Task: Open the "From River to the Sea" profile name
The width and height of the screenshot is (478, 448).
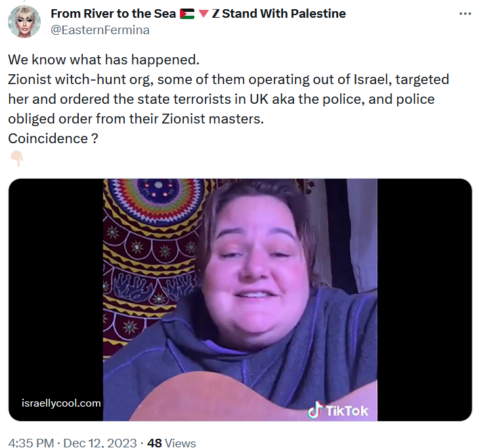Action: 113,14
